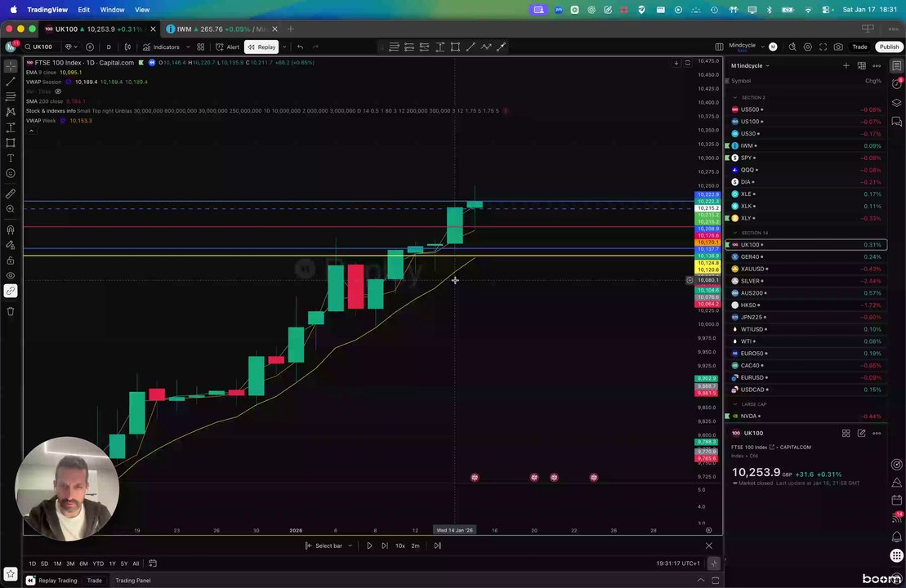
Task: Click the compare or add symbol plus
Action: pyautogui.click(x=90, y=47)
